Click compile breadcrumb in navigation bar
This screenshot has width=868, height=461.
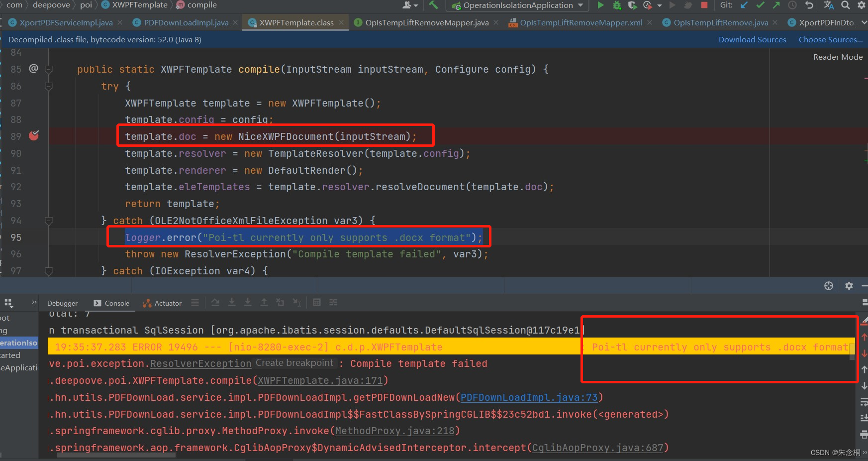click(x=197, y=5)
